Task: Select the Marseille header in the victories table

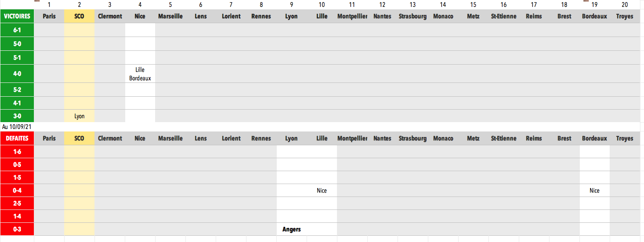Action: click(x=170, y=16)
